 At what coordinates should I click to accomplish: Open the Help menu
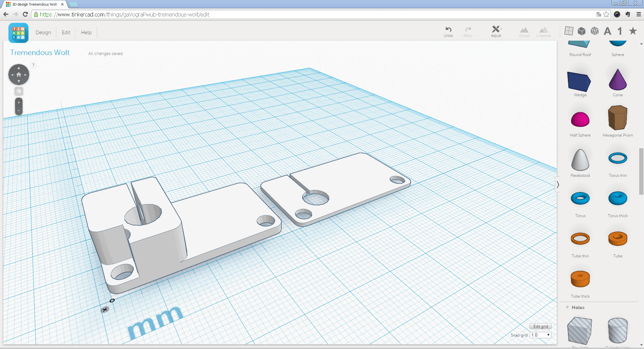[x=86, y=33]
